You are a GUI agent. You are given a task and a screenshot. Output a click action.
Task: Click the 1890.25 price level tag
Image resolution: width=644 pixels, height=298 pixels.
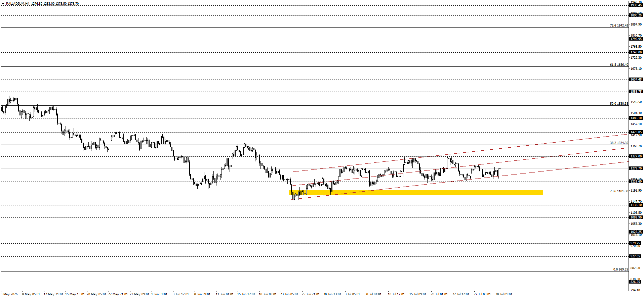636,15
